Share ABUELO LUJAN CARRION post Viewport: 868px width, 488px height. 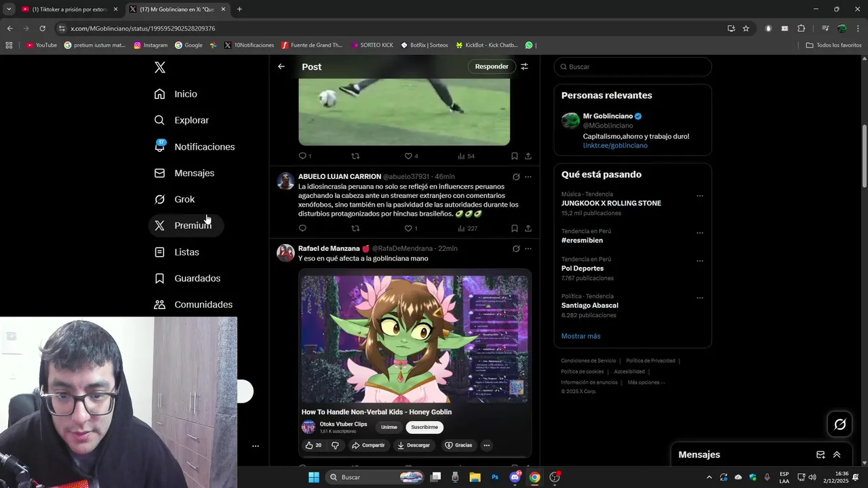click(528, 228)
